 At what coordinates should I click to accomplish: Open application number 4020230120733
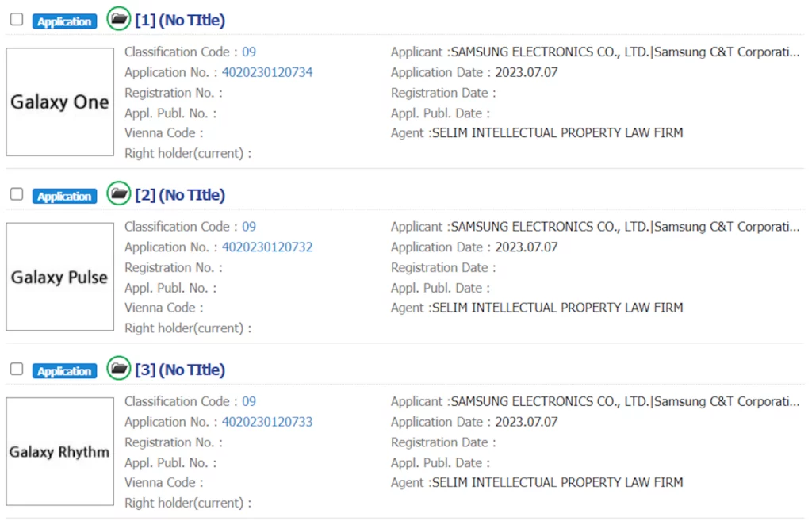click(x=267, y=422)
